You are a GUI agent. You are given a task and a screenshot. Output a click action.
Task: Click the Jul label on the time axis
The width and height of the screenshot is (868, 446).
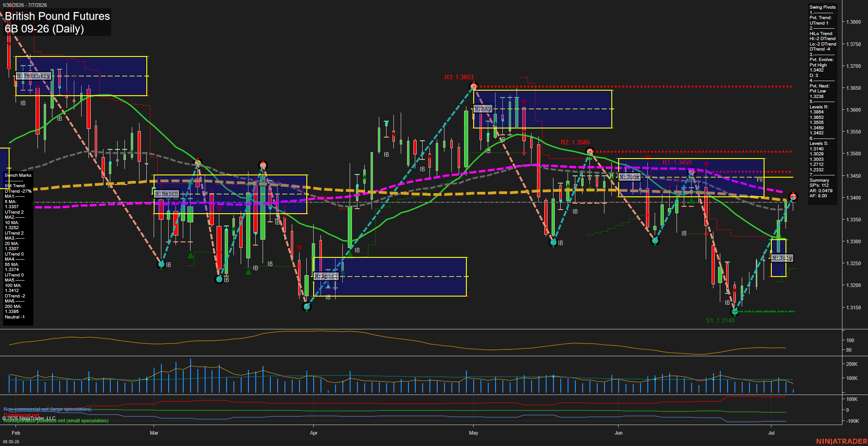771,433
